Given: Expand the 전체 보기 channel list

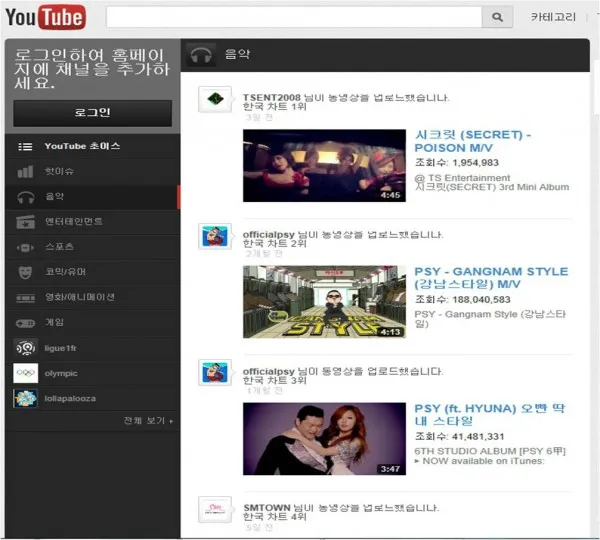Looking at the screenshot, I should [x=148, y=421].
